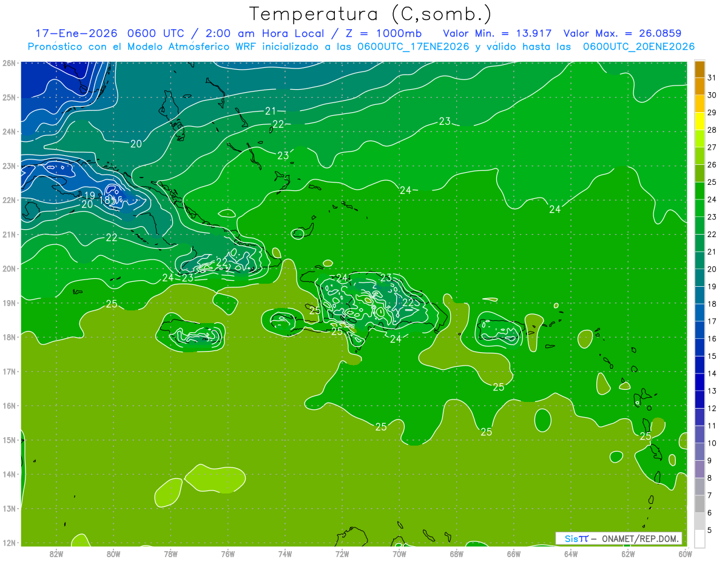Image resolution: width=728 pixels, height=562 pixels.
Task: Click the longitude axis label 64W
Action: point(571,554)
